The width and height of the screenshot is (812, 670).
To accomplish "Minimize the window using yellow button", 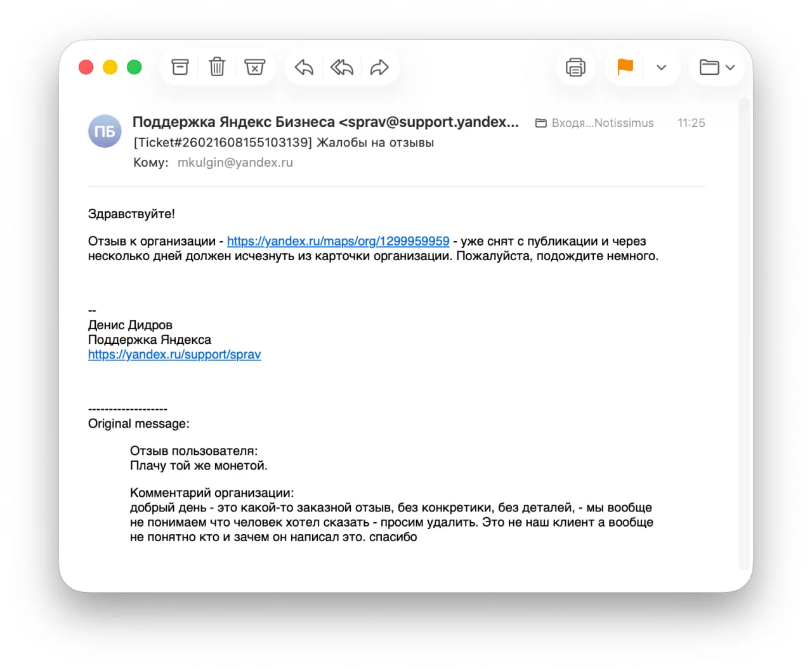I will [110, 67].
